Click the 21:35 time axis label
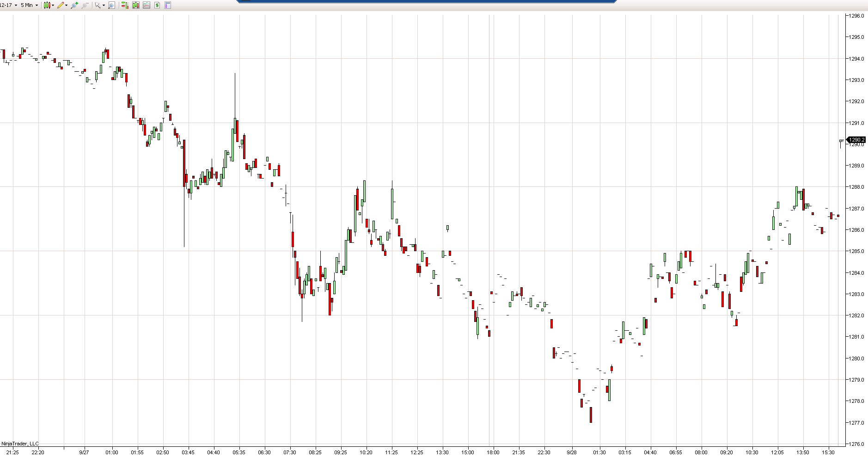This screenshot has width=868, height=457. (519, 452)
